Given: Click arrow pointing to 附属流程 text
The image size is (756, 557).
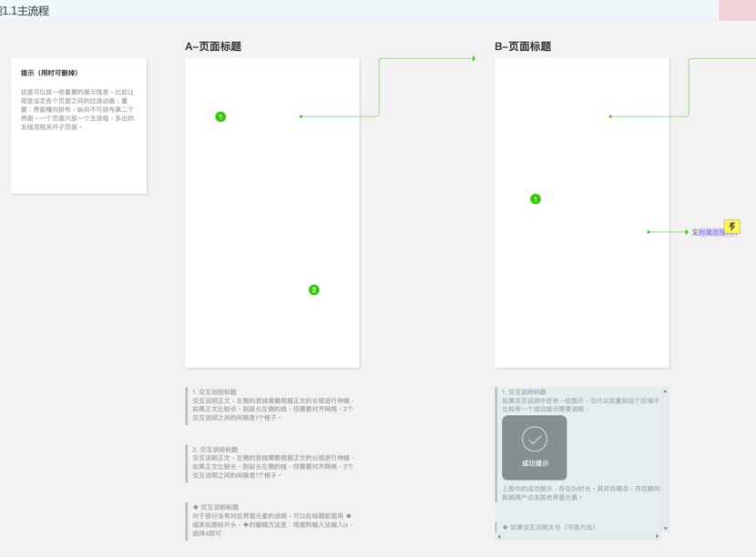Looking at the screenshot, I should (x=686, y=232).
